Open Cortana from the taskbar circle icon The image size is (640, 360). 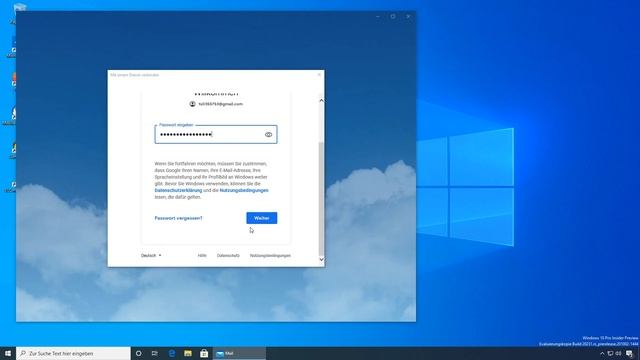[138, 353]
